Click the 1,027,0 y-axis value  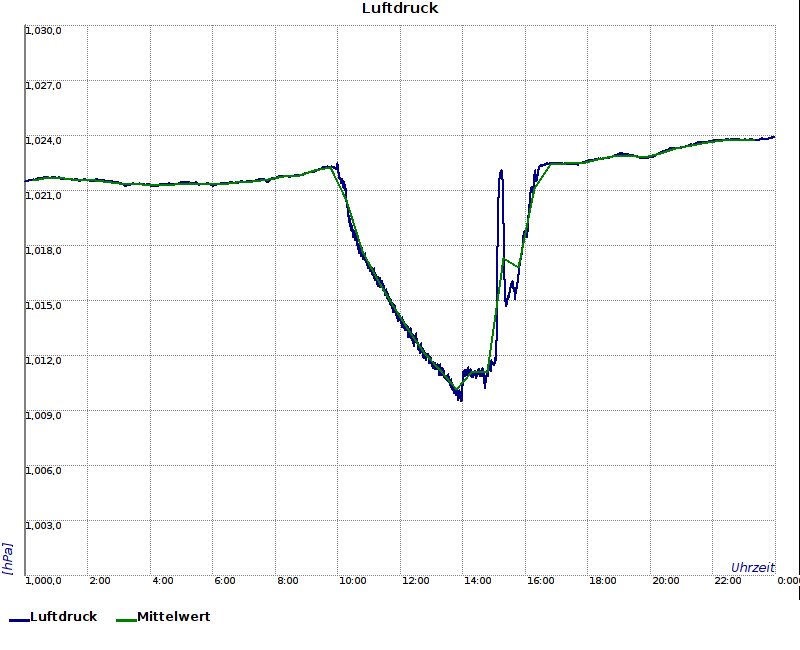coord(43,86)
